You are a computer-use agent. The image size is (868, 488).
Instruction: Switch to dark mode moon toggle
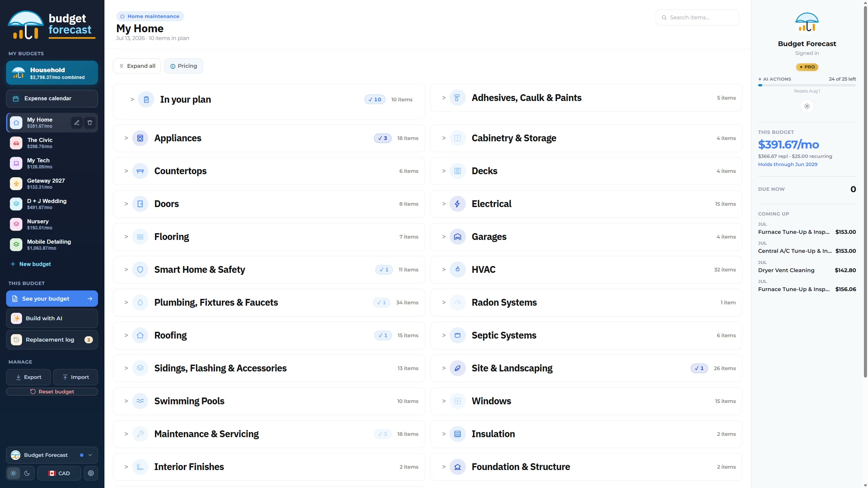tap(27, 473)
